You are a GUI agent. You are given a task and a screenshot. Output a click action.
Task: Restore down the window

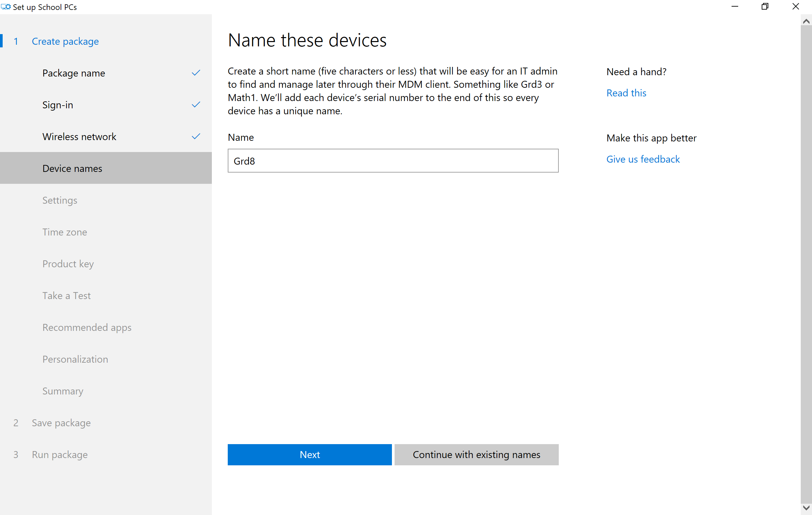(765, 7)
